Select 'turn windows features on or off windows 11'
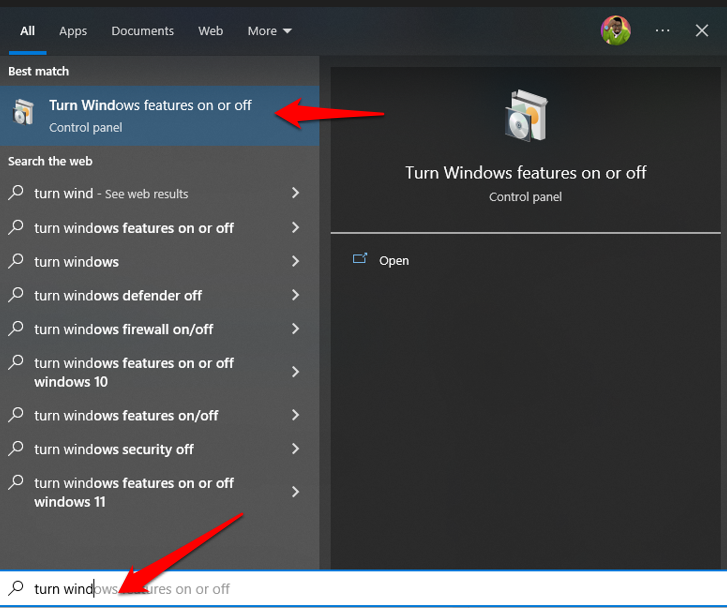Viewport: 727px width, 608px height. [x=159, y=492]
